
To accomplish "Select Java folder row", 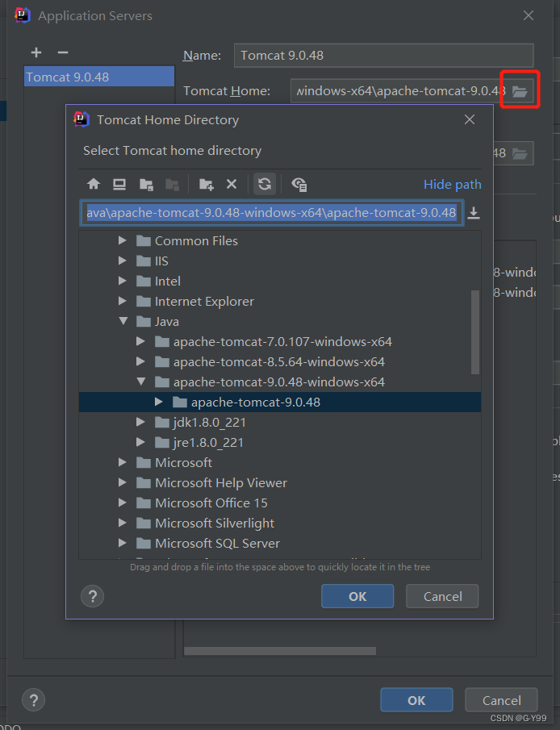I will coord(280,321).
